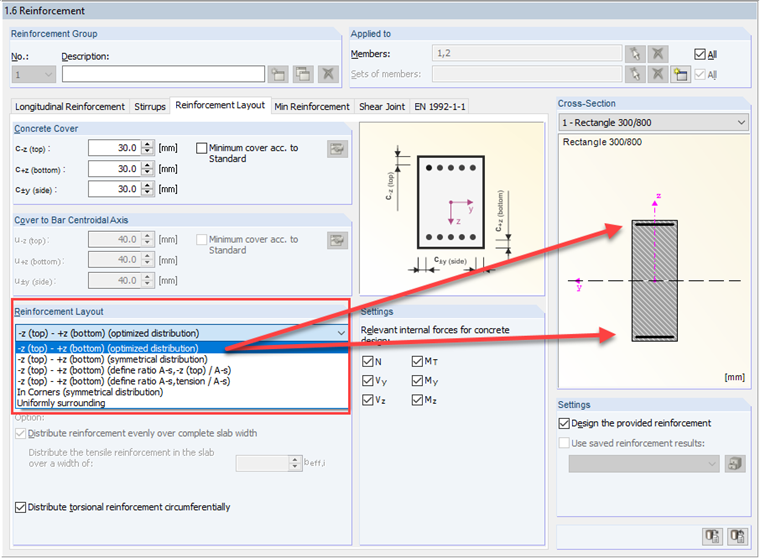Collapse the Reinforcement Layout dropdown arrow
This screenshot has height=559, width=760.
pos(341,333)
